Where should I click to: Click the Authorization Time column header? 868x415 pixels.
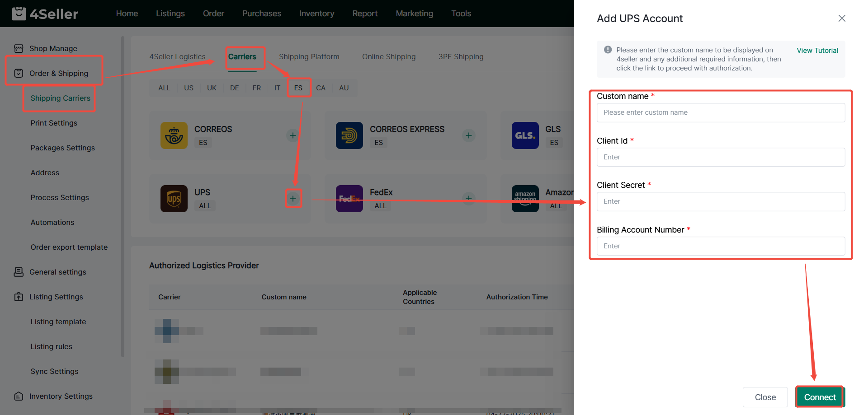(517, 297)
